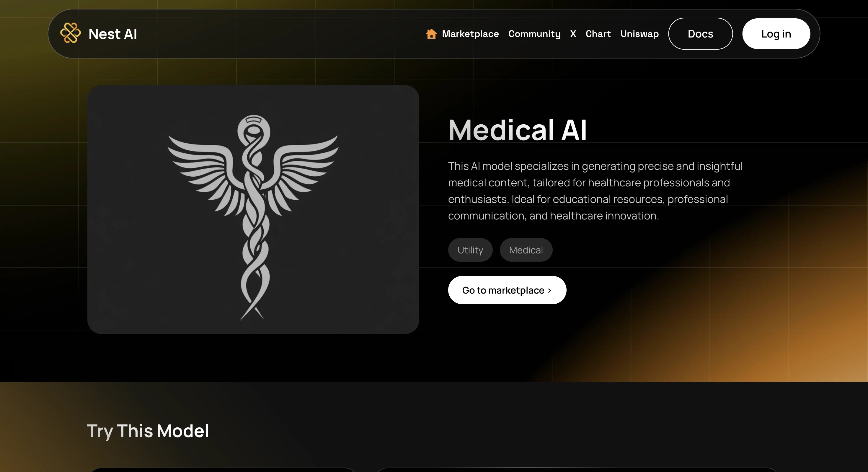Select the Utility tag

(470, 250)
